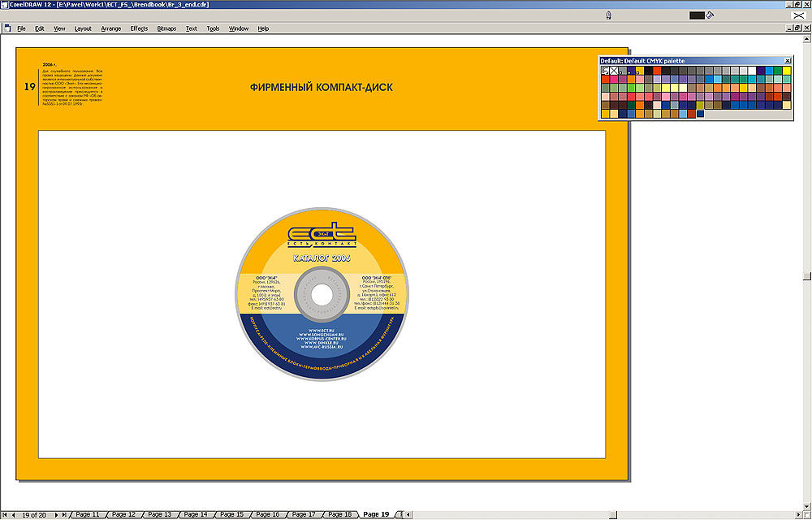Viewport: 812px width, 520px height.
Task: Select the active Page 19 tab
Action: pyautogui.click(x=376, y=514)
